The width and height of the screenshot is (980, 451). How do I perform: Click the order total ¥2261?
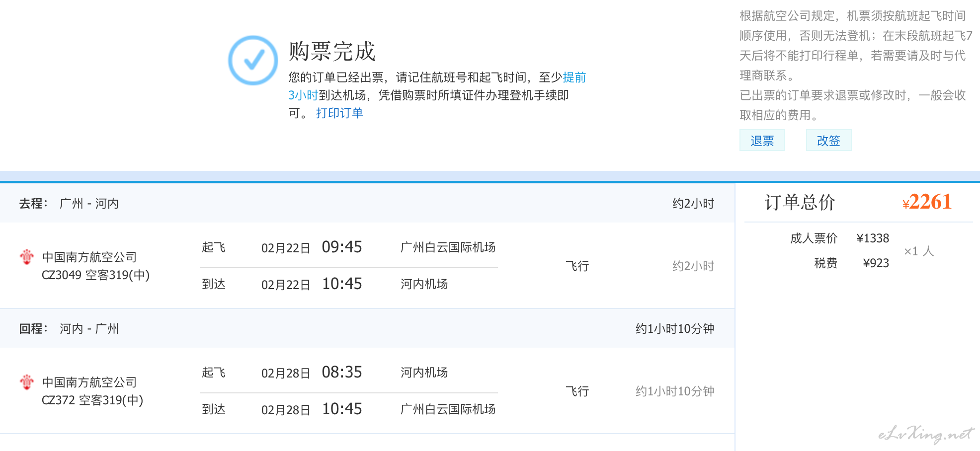927,202
